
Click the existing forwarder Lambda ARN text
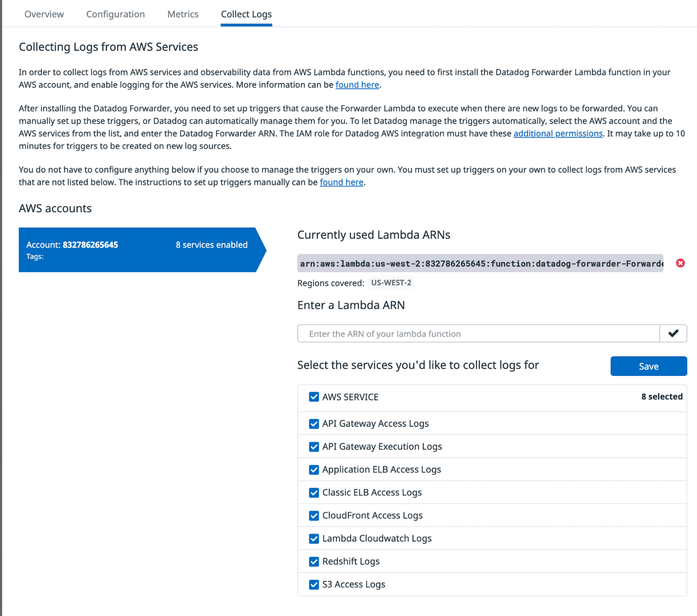[480, 263]
